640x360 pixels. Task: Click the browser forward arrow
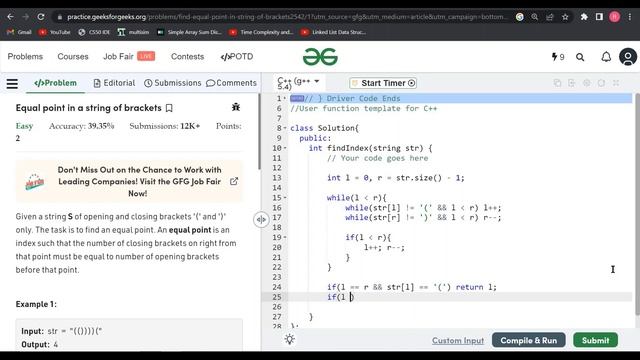[25, 17]
